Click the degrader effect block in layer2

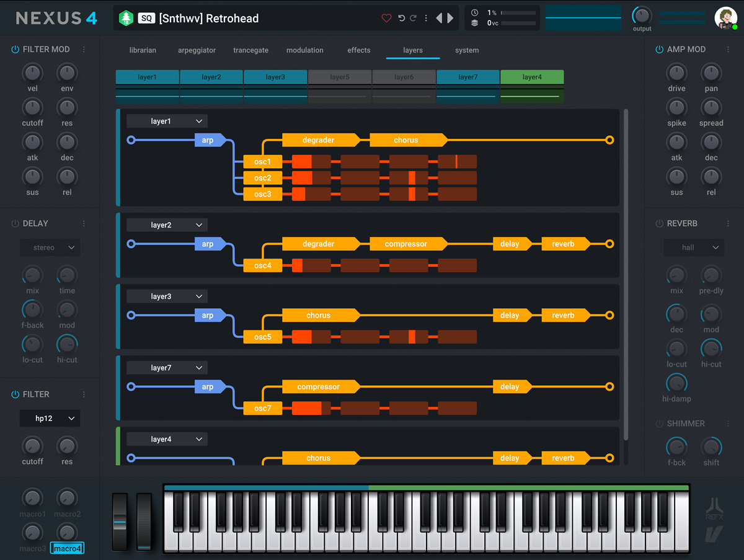click(319, 244)
